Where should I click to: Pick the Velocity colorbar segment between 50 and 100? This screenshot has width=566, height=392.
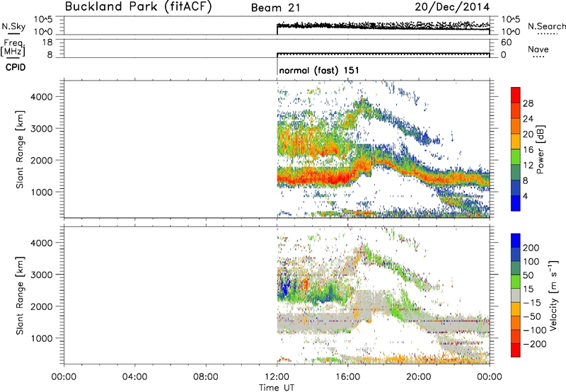[x=516, y=268]
